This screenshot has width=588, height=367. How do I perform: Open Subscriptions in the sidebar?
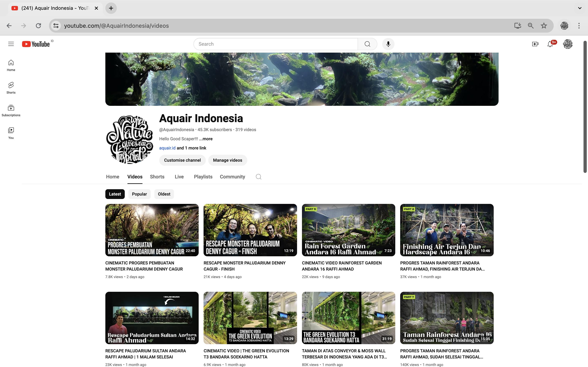(x=11, y=111)
